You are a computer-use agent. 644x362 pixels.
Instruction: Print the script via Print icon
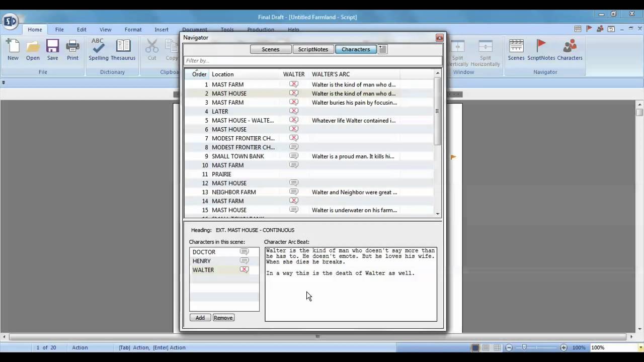72,50
